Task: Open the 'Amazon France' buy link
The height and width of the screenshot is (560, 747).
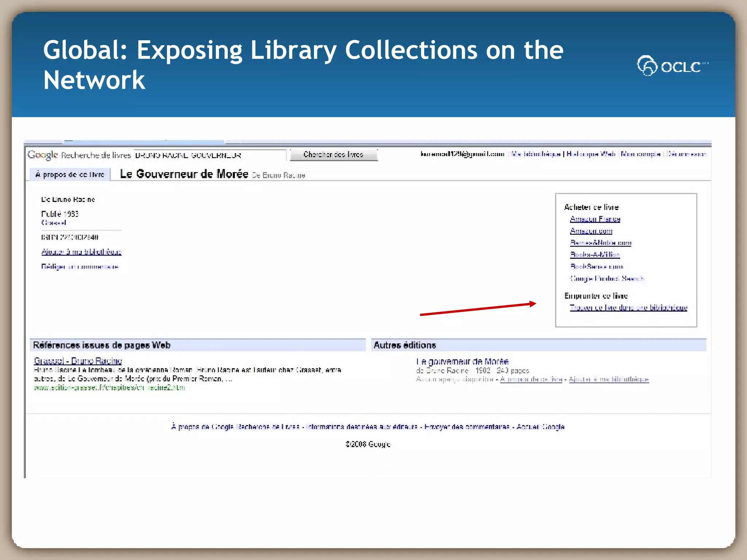Action: point(595,219)
